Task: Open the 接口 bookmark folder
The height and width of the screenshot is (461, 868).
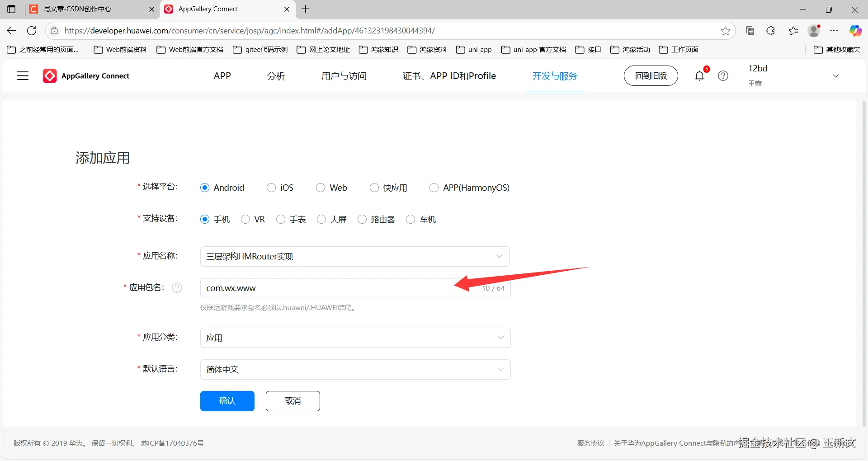Action: (588, 50)
